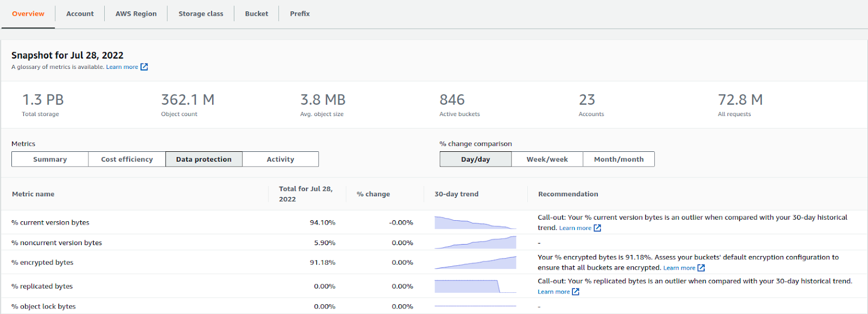Select the Summary metrics option
The width and height of the screenshot is (868, 314).
[x=50, y=159]
